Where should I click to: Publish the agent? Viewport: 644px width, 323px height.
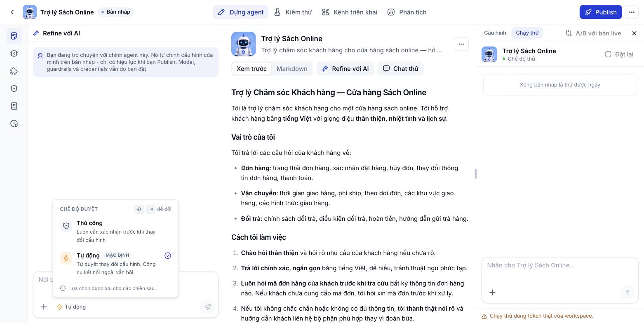[601, 12]
